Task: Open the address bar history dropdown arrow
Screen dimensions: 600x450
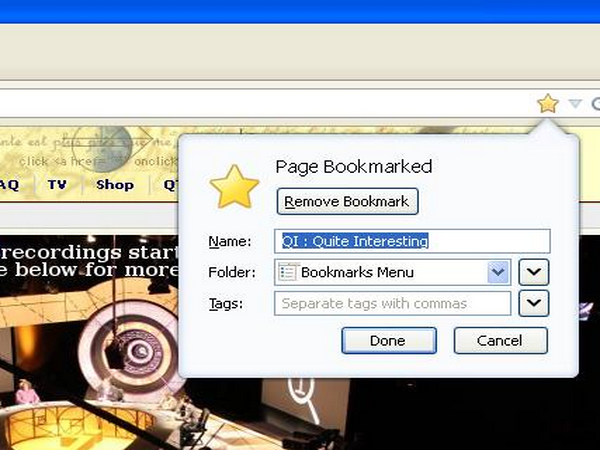Action: [x=575, y=103]
